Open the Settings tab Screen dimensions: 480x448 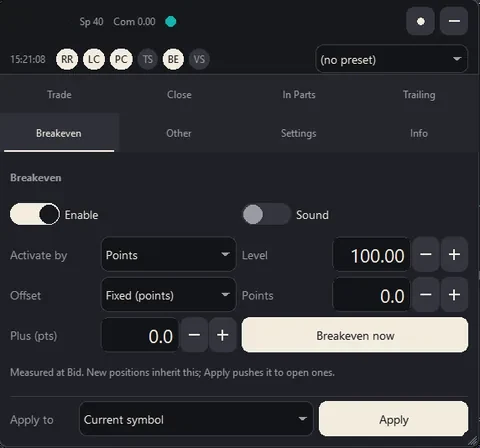(x=299, y=133)
